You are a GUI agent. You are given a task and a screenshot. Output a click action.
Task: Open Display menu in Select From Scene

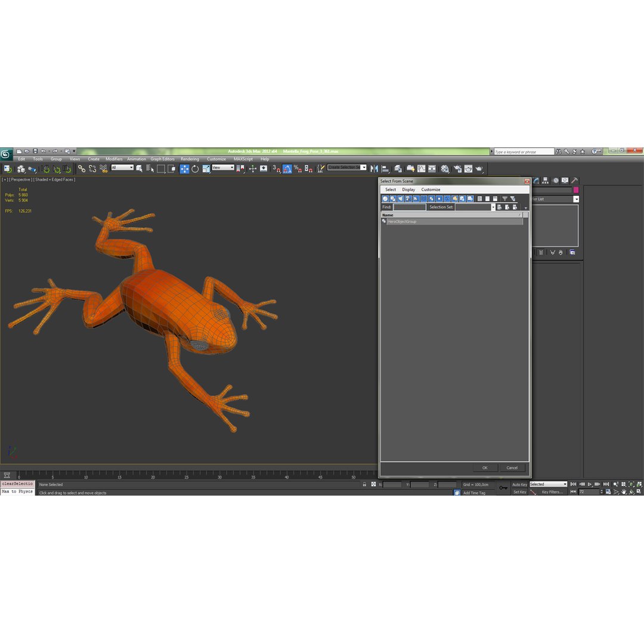click(x=408, y=190)
